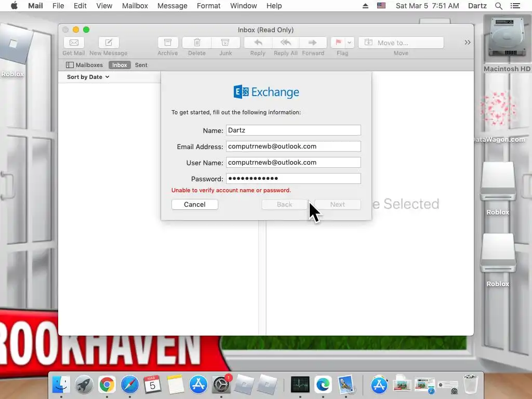Open the Edit menu
The width and height of the screenshot is (532, 399).
tap(80, 6)
